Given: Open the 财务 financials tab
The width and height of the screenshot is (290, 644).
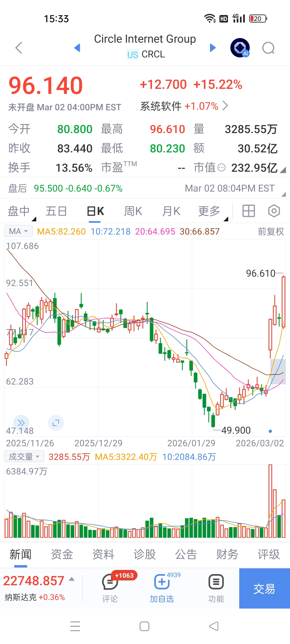Looking at the screenshot, I should pos(227,554).
